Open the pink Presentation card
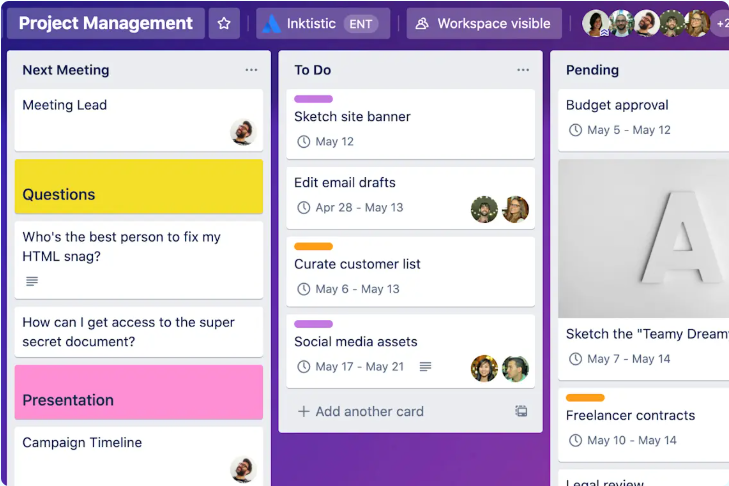 (x=139, y=392)
